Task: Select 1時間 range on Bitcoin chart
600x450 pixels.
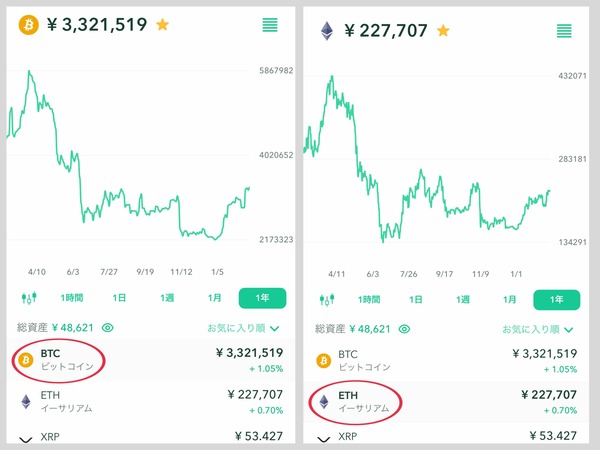Action: 72,298
